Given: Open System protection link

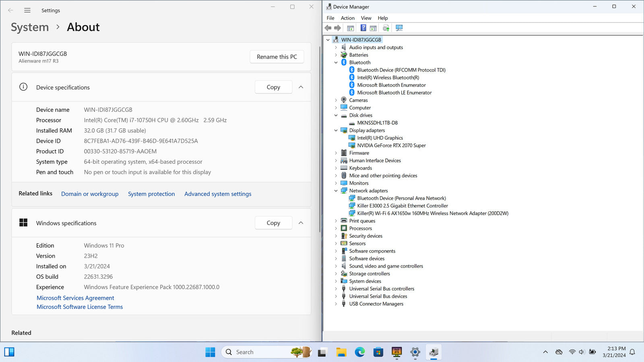Looking at the screenshot, I should (151, 194).
